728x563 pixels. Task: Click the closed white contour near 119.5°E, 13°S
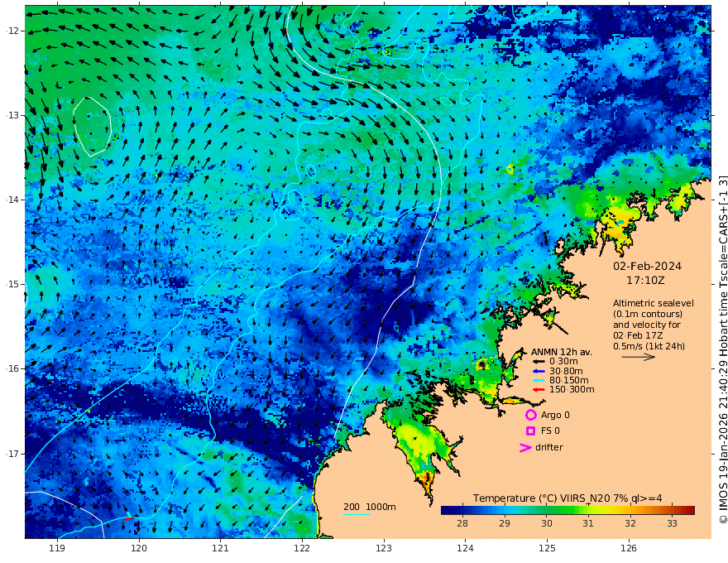(x=92, y=127)
